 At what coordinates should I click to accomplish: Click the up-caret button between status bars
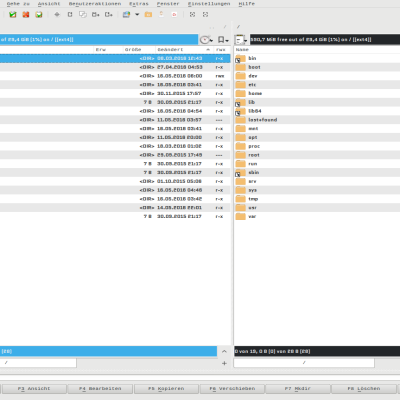[x=224, y=351]
